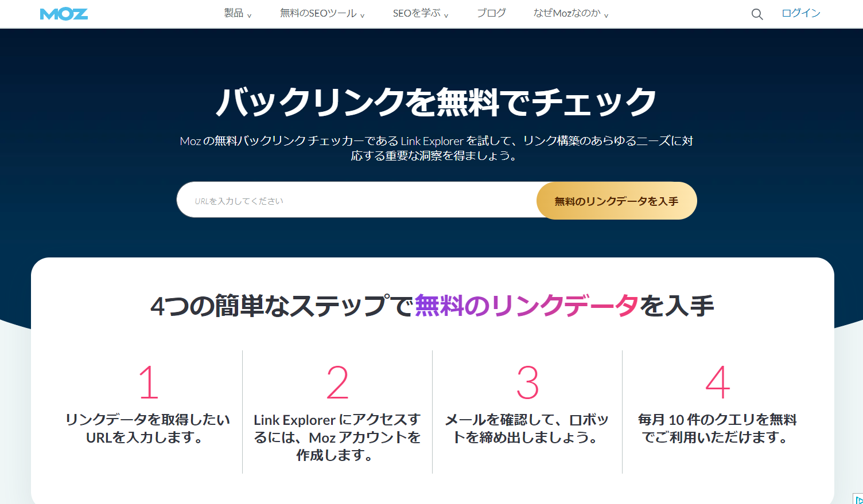Click the Moz logo

pos(64,14)
